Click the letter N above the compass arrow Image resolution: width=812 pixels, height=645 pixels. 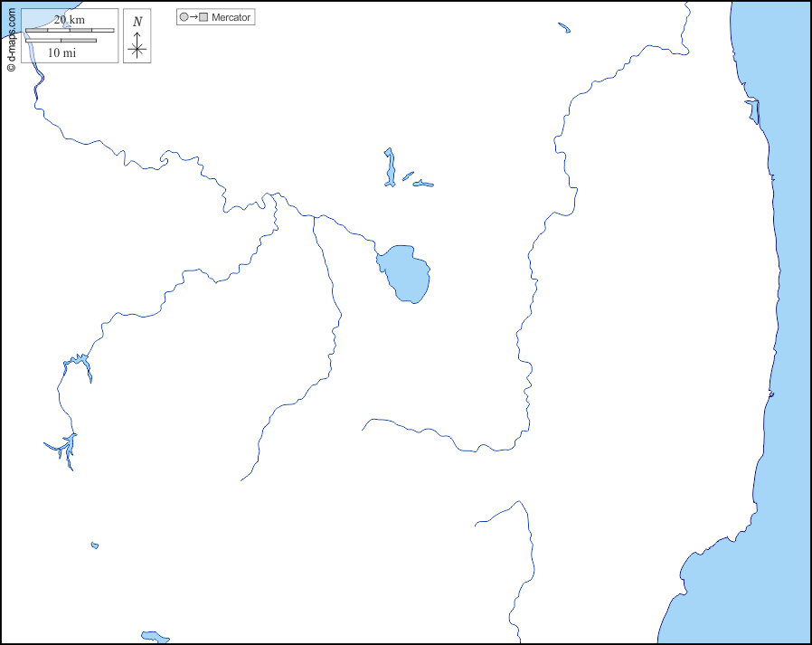pos(137,22)
